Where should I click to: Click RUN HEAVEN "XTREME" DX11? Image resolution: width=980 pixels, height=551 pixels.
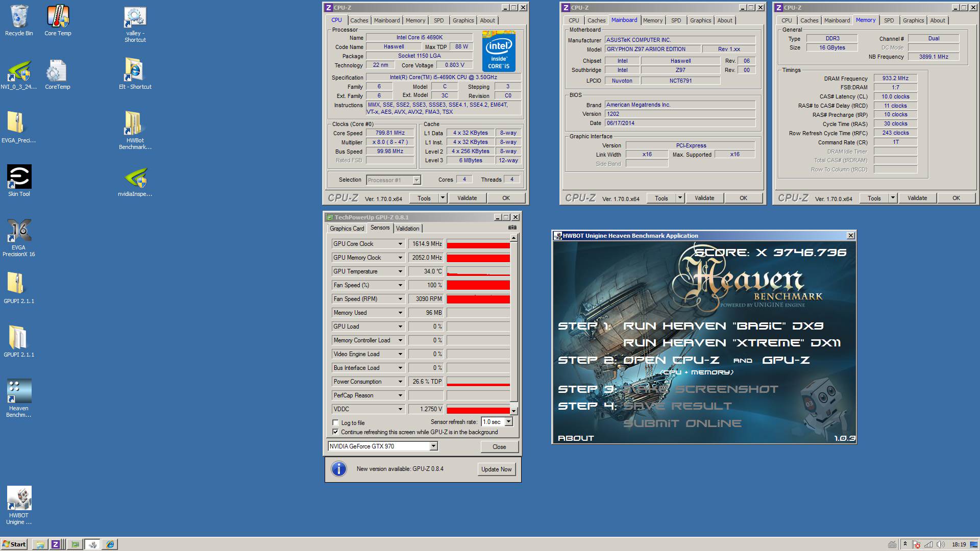(x=731, y=343)
